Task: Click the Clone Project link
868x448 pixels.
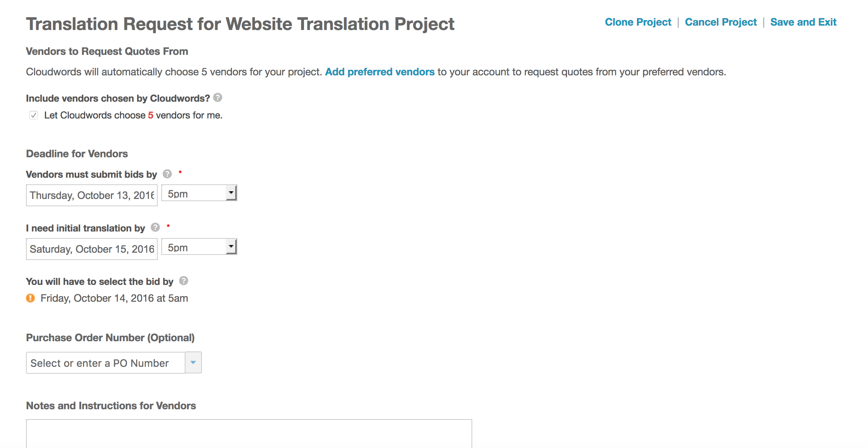Action: 638,22
